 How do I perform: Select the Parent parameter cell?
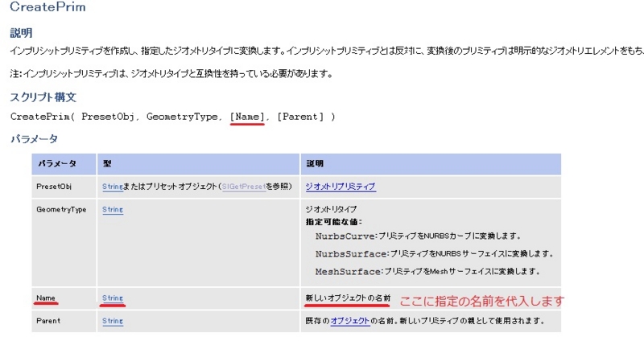pyautogui.click(x=64, y=321)
